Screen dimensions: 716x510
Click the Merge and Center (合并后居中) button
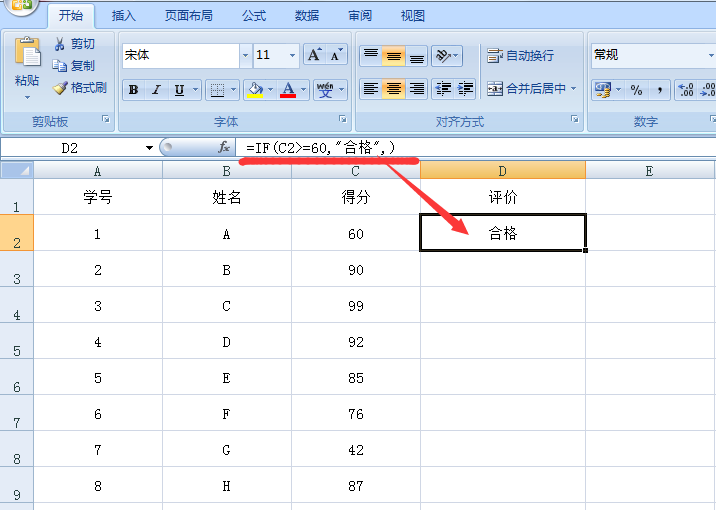pos(527,89)
